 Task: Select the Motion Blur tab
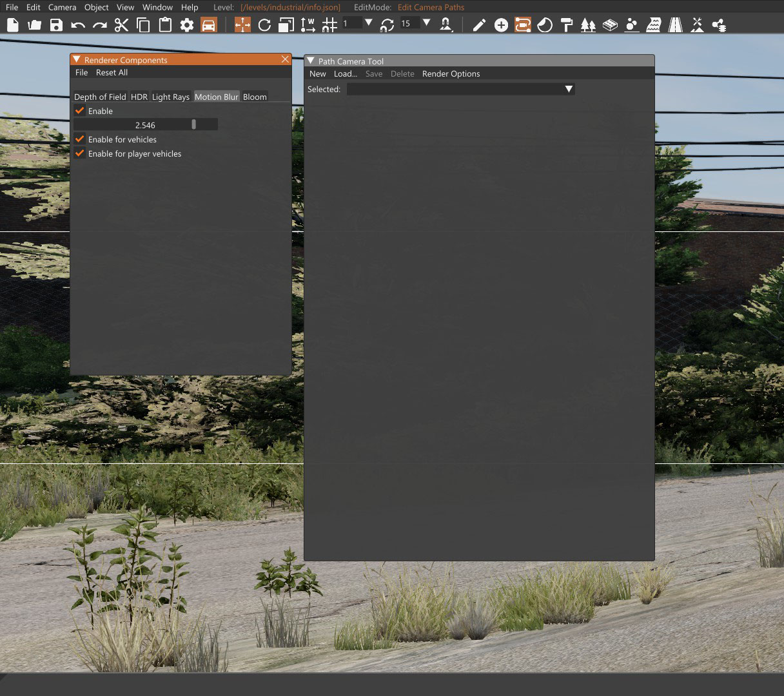(x=217, y=97)
